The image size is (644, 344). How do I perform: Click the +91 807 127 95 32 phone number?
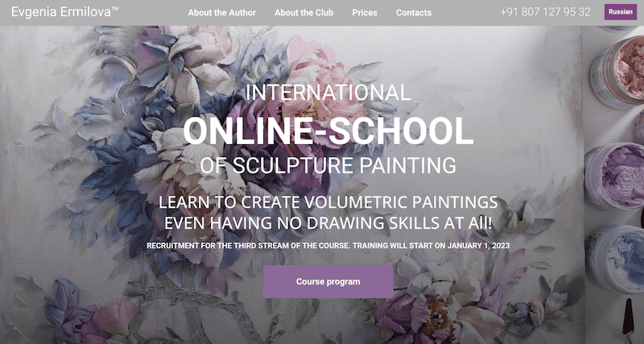click(545, 12)
